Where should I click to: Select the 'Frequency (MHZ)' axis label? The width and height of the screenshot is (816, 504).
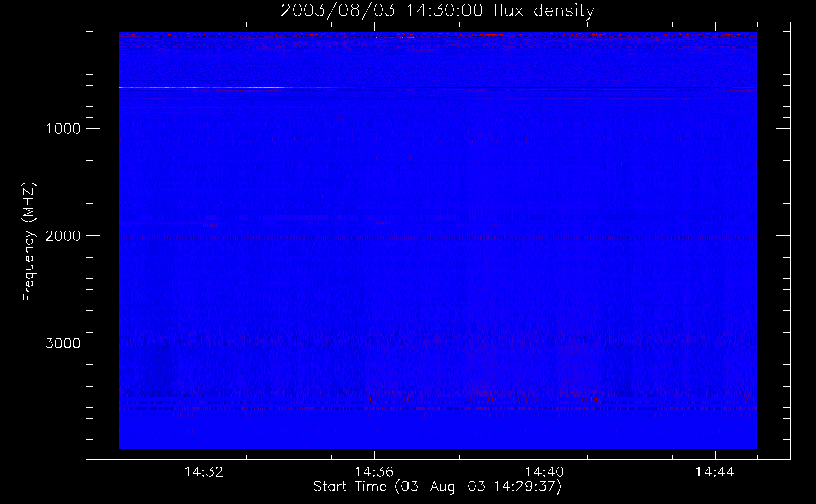(29, 242)
